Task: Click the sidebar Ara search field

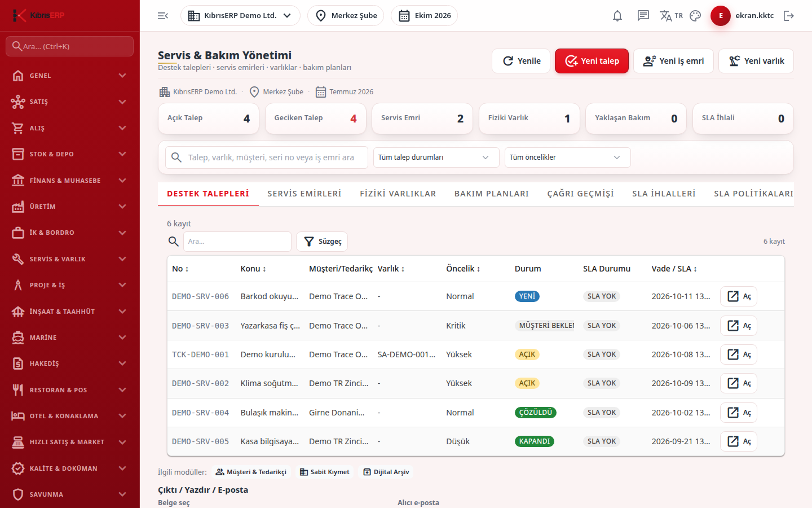Action: (x=70, y=46)
